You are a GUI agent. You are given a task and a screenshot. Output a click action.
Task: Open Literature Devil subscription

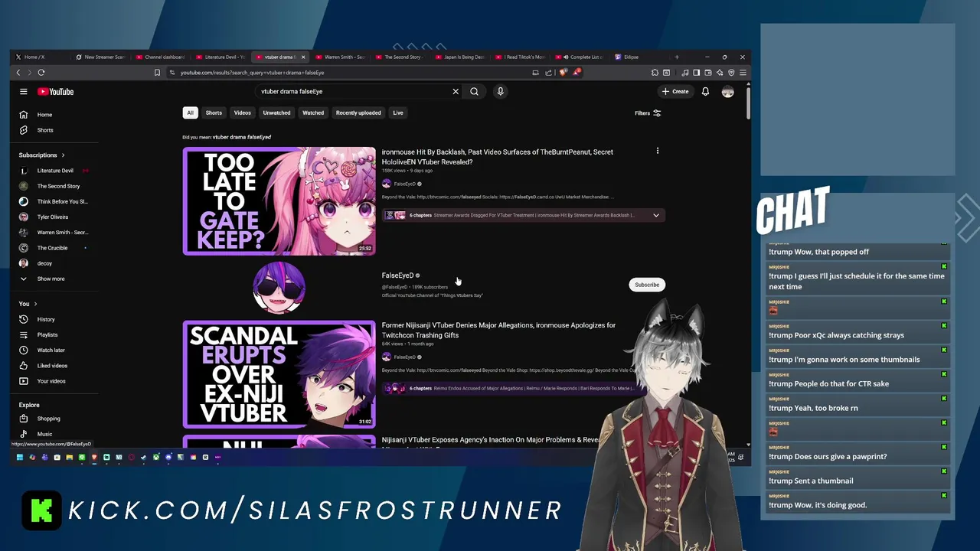pos(54,171)
